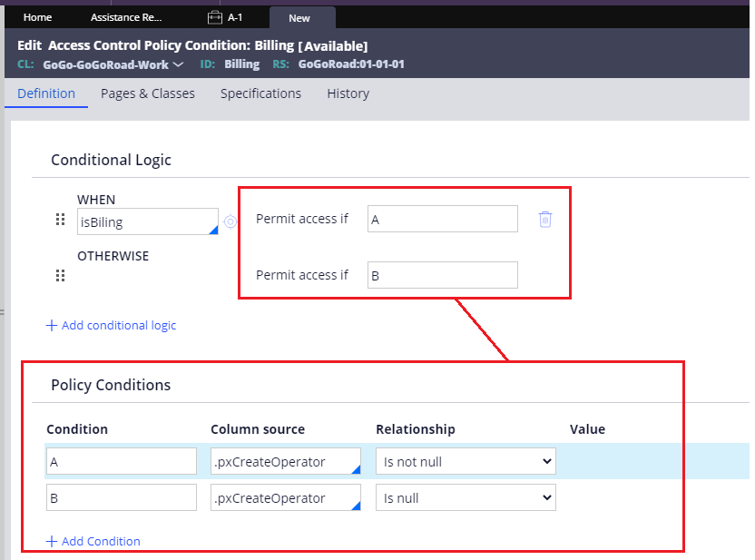Click the briefcase icon on the A-1 tab
The height and width of the screenshot is (560, 755).
pyautogui.click(x=214, y=15)
